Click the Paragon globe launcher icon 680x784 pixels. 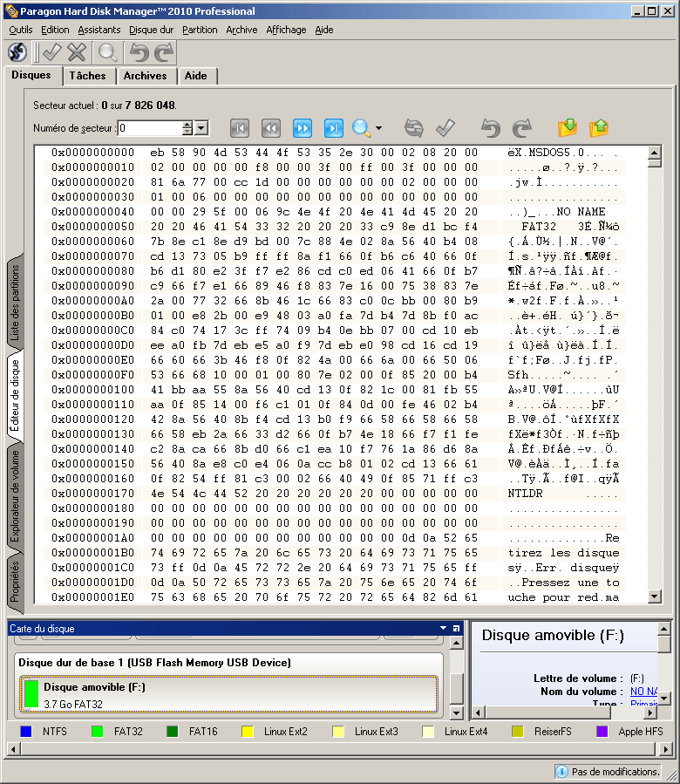click(18, 52)
